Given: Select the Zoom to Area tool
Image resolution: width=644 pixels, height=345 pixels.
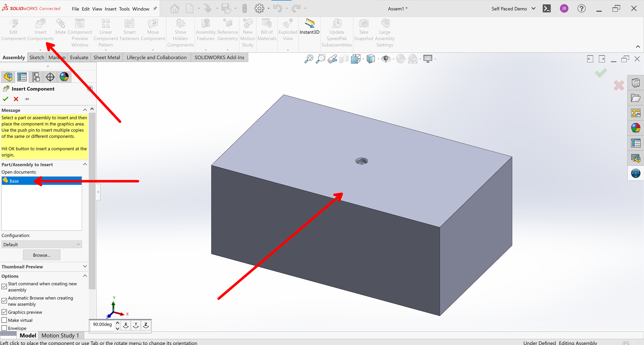Looking at the screenshot, I should pos(320,59).
